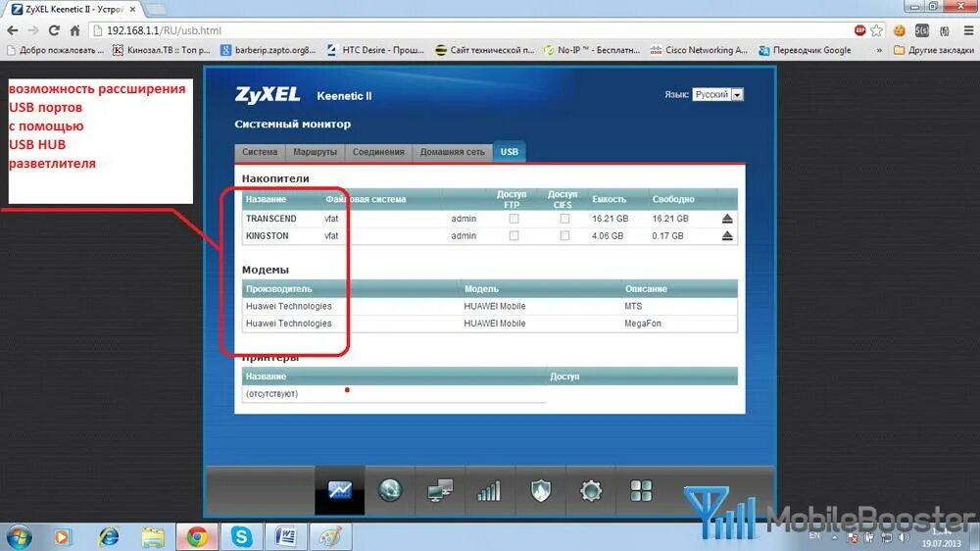Close the ZyXEL browser tab
Image resolution: width=980 pixels, height=551 pixels.
pos(132,10)
